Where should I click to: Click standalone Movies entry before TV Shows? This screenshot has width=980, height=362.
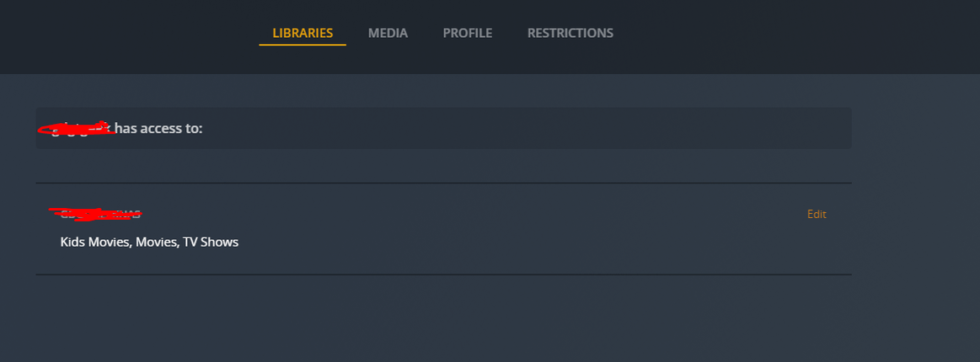[158, 242]
